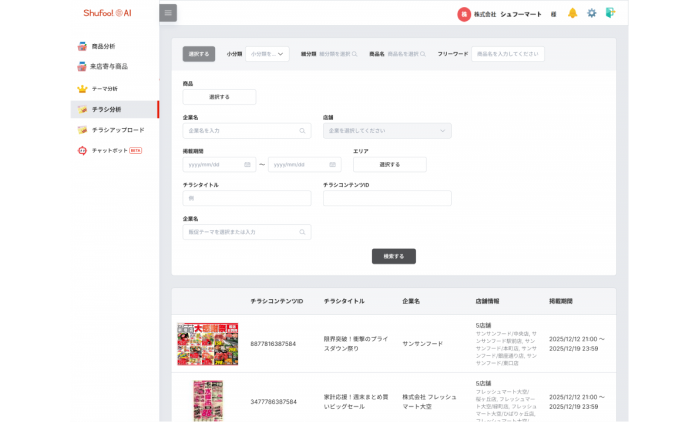The height and width of the screenshot is (422, 696).
Task: Click calendar icon in start date field
Action: tap(249, 164)
